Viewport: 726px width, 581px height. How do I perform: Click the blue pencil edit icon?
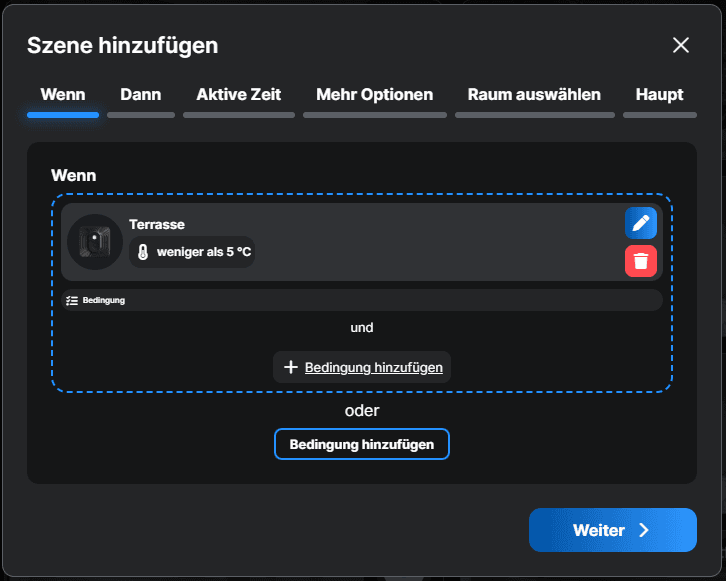(641, 223)
